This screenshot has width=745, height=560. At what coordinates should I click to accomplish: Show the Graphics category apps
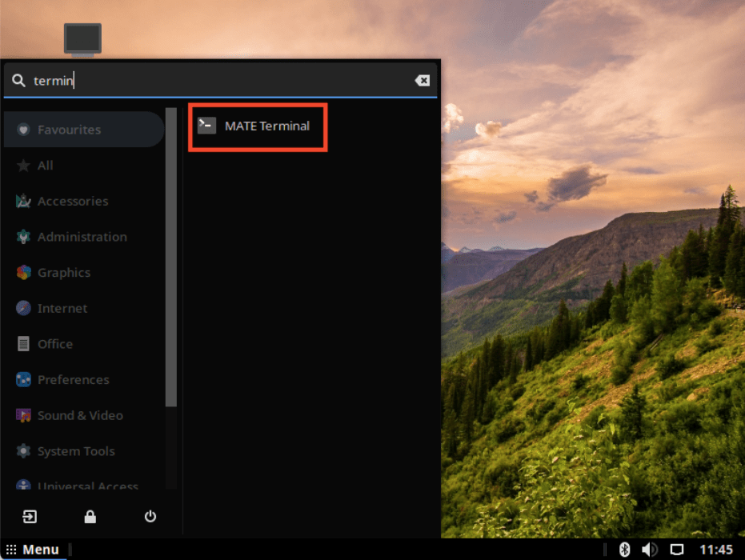point(63,273)
